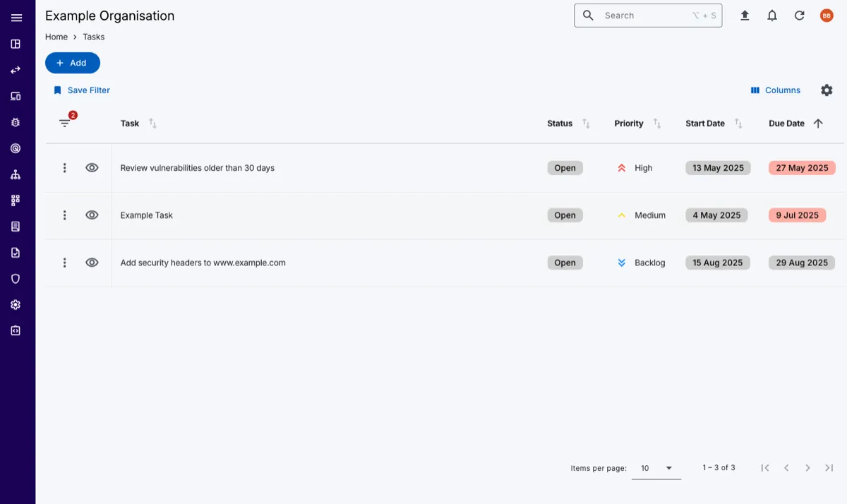Open the filter list with the 2 badge

click(x=65, y=124)
